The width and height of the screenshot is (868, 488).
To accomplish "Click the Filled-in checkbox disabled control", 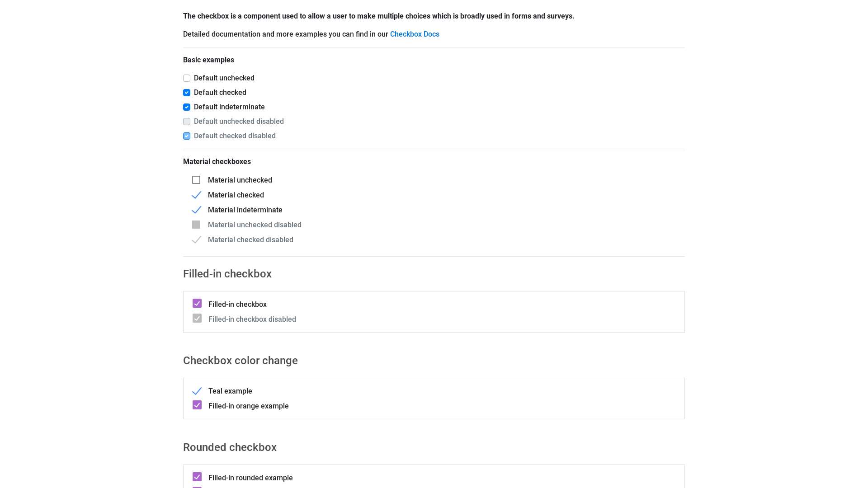I will click(x=197, y=318).
